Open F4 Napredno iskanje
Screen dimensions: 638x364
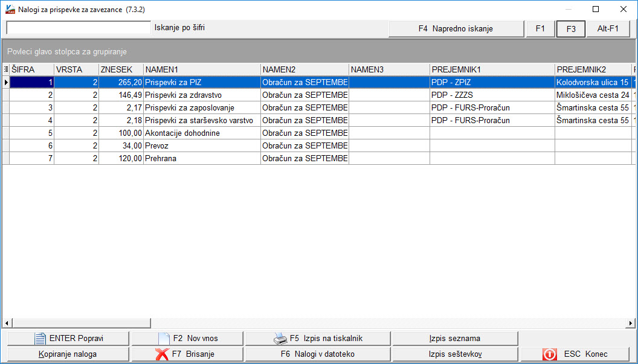click(x=456, y=29)
